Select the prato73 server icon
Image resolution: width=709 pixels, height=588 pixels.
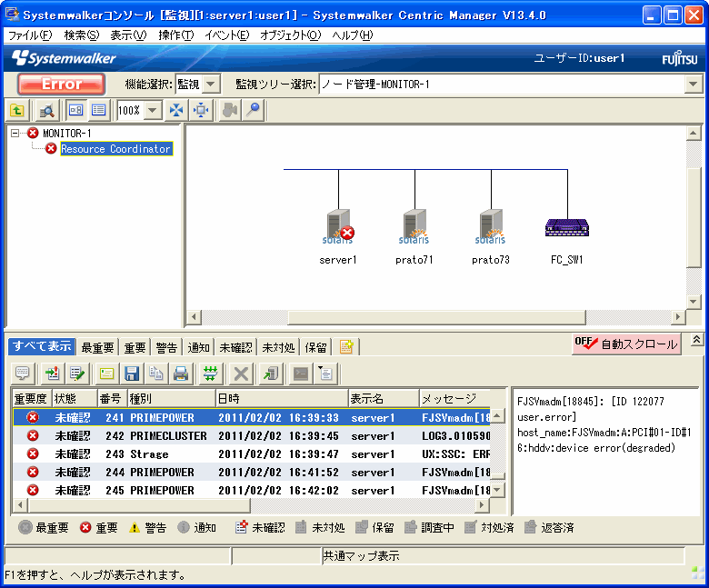491,226
